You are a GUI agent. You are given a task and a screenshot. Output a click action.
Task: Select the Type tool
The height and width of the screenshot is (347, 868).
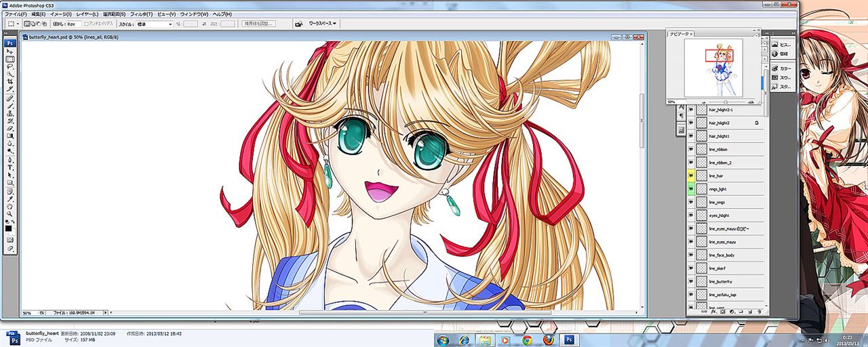(x=10, y=167)
